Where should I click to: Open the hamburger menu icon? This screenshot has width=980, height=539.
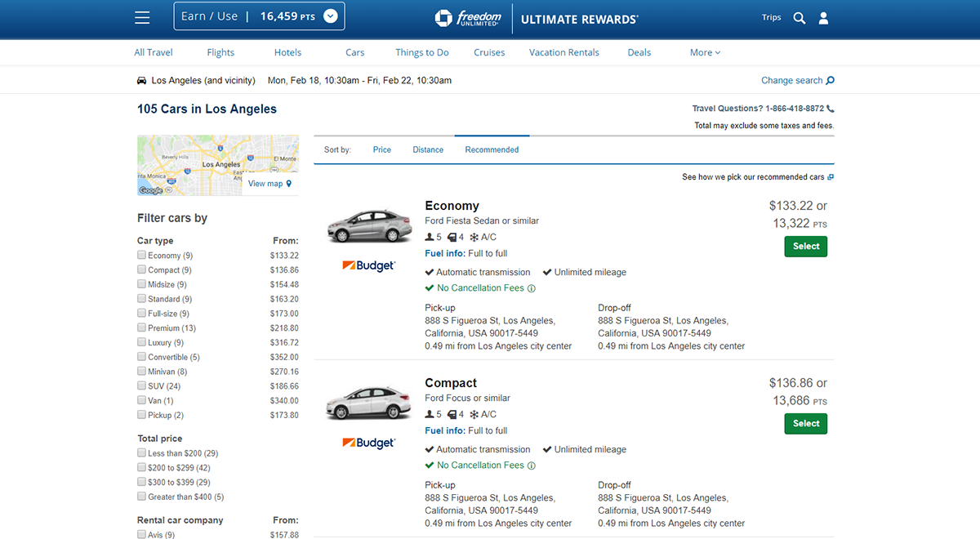143,17
